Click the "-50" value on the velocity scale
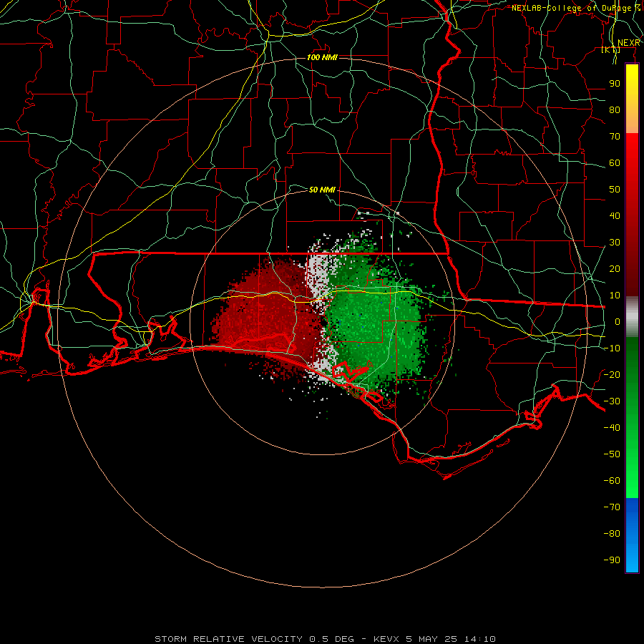The height and width of the screenshot is (644, 644). click(612, 454)
